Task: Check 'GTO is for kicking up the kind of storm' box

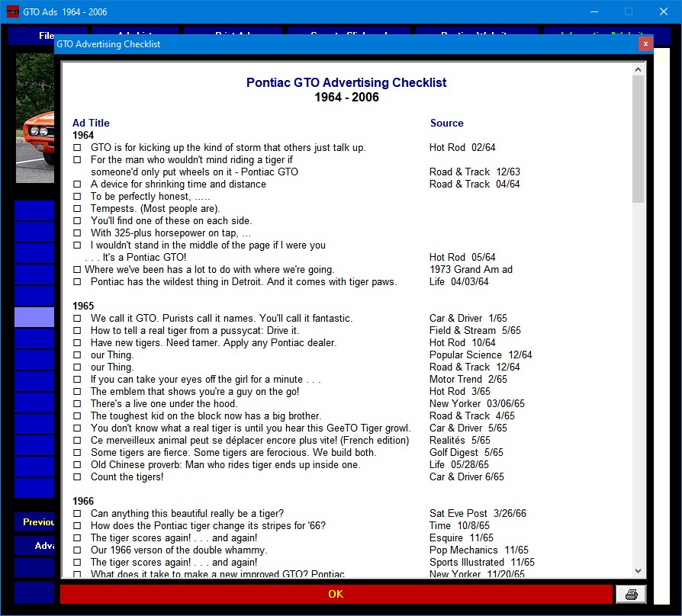Action: [77, 148]
